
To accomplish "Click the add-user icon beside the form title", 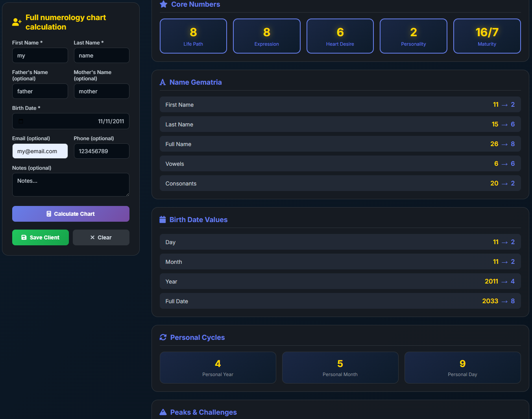I will tap(17, 22).
